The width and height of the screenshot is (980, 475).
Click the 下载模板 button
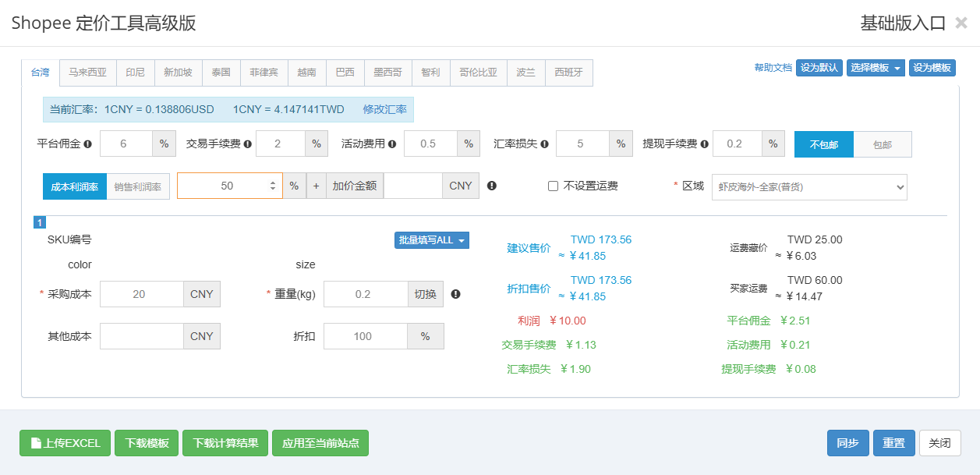[x=147, y=443]
